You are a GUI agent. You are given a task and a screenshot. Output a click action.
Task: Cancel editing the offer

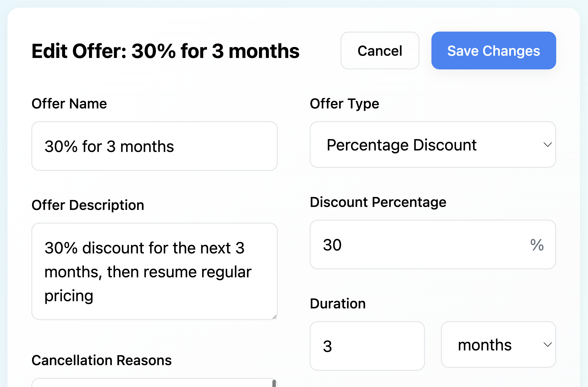(x=379, y=50)
